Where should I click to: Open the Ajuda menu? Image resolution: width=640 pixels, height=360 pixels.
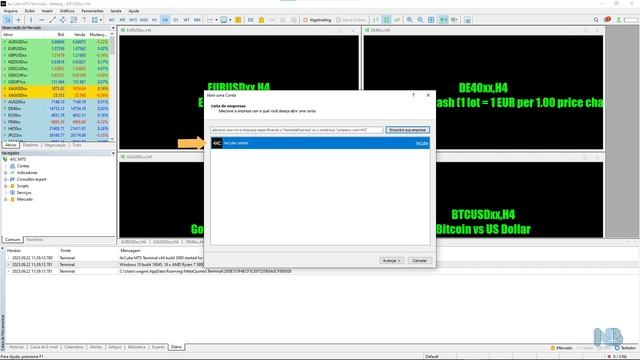pyautogui.click(x=134, y=11)
